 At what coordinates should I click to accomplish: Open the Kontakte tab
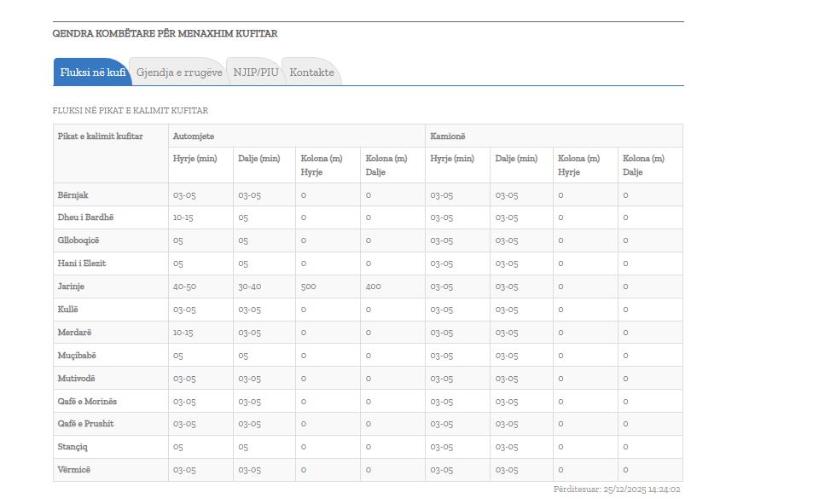(311, 72)
